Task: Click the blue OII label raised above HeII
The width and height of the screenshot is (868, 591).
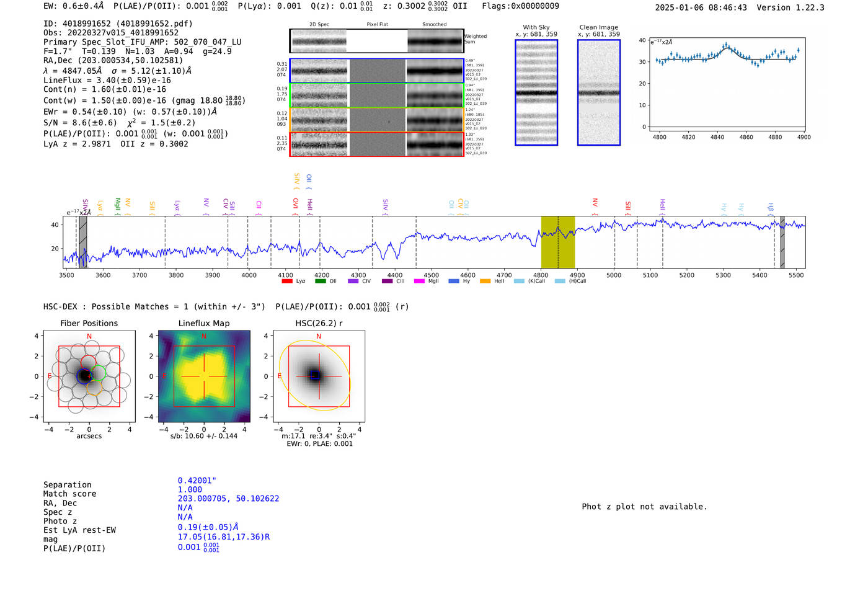Action: coord(309,180)
